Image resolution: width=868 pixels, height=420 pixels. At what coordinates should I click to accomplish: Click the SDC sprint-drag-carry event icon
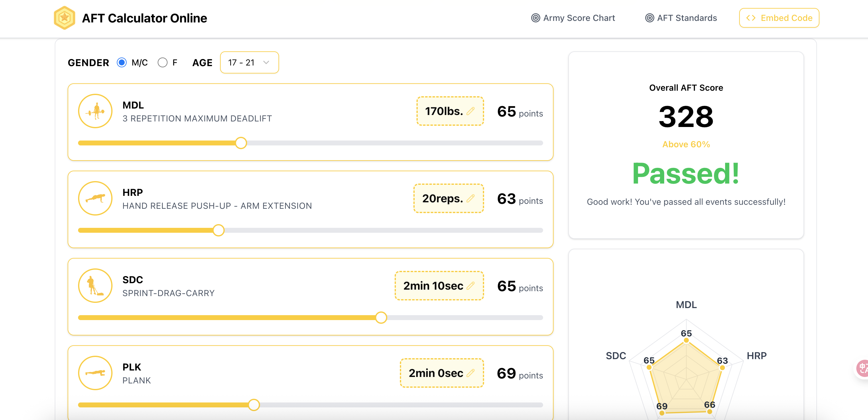95,286
